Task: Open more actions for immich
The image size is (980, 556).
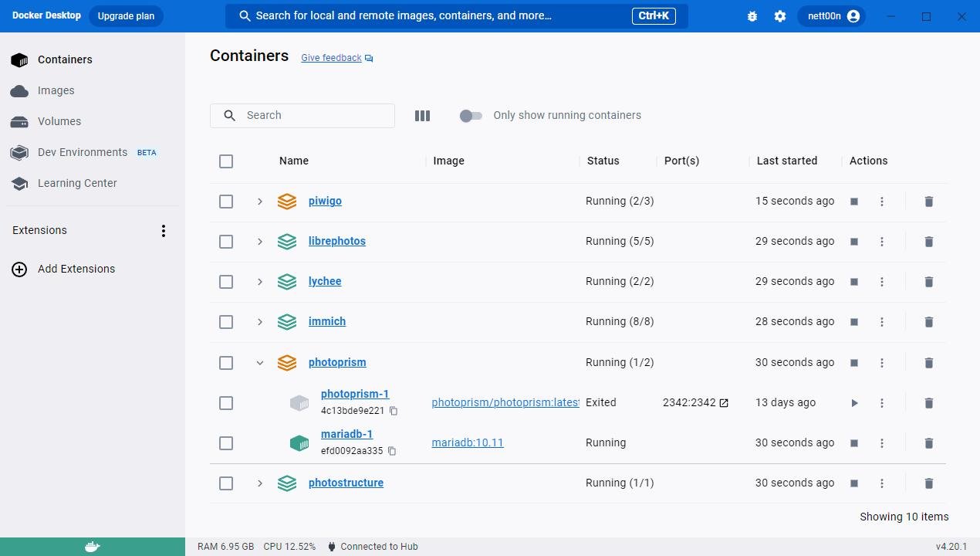Action: click(x=882, y=322)
